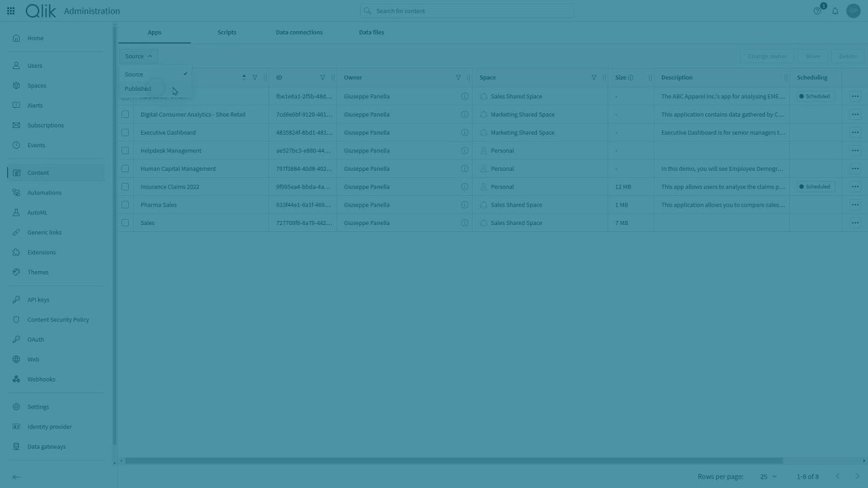Select Published in the Source menu
The height and width of the screenshot is (488, 868).
point(155,89)
